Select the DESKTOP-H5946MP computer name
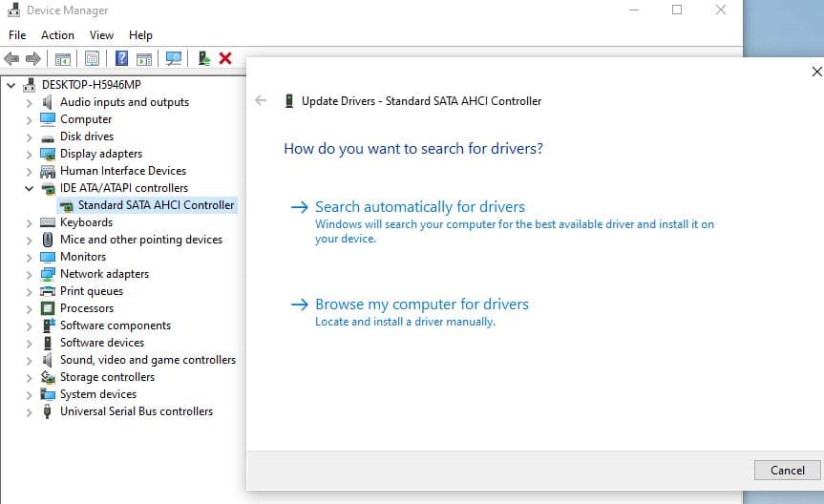 (92, 85)
